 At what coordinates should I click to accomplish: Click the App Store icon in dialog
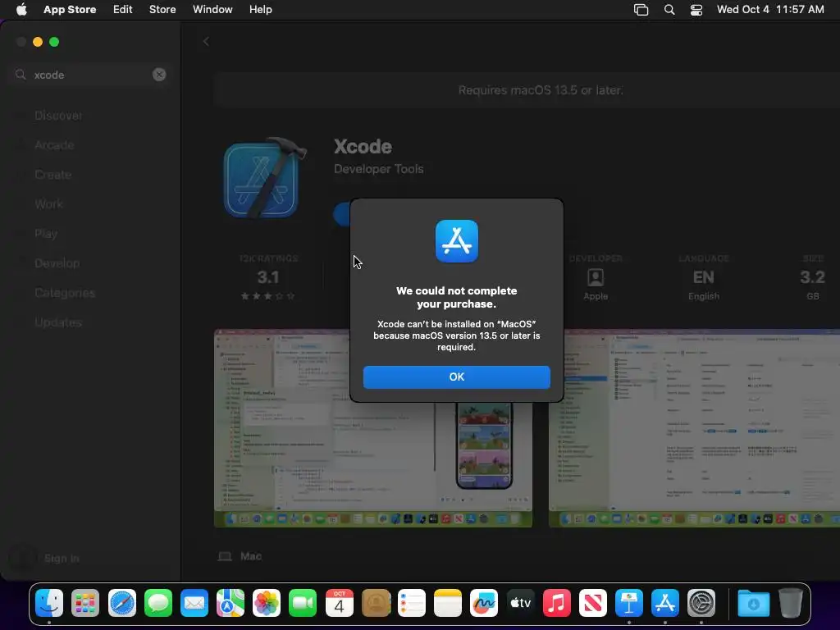tap(456, 241)
